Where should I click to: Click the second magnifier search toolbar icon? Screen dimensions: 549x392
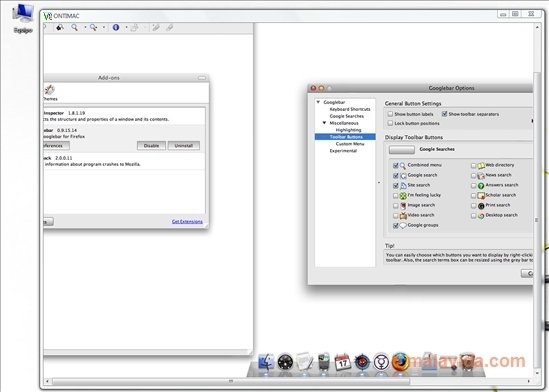93,27
